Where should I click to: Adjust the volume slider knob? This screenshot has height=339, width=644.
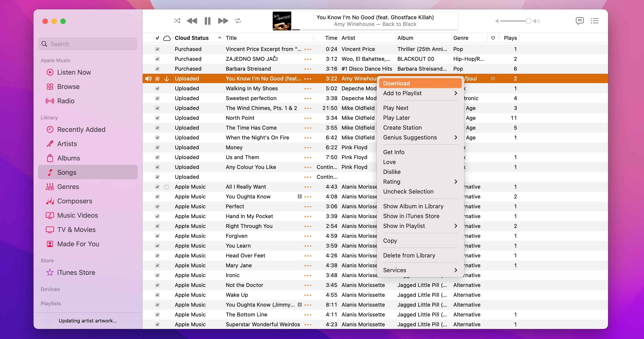tap(528, 21)
